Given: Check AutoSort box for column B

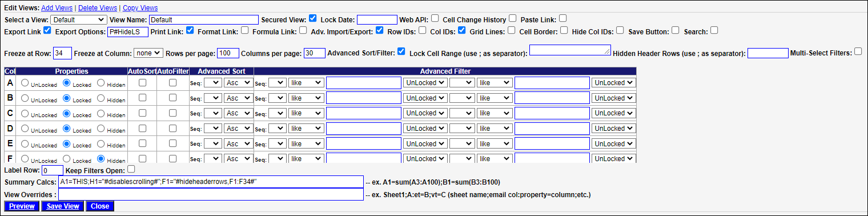Looking at the screenshot, I should (142, 98).
